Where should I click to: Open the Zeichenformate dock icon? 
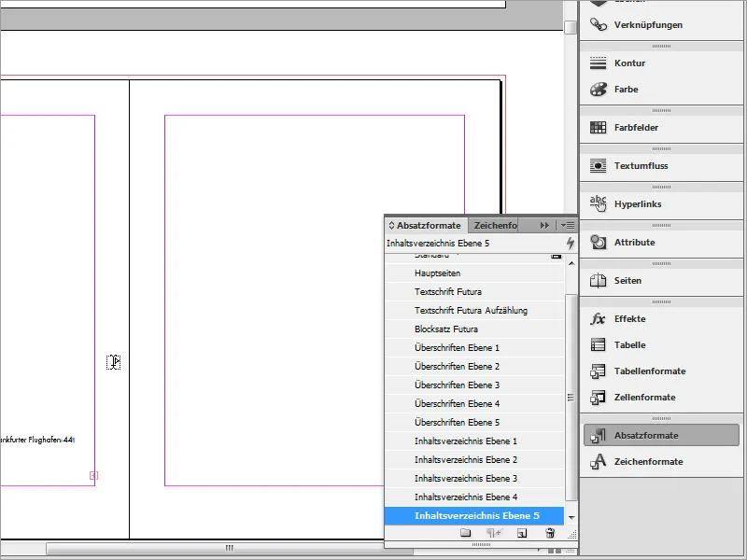pyautogui.click(x=598, y=461)
